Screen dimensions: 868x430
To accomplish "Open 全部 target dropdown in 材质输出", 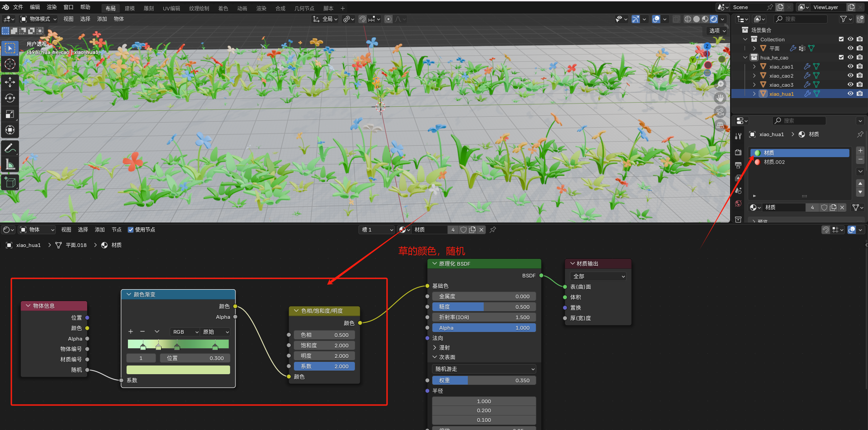I will (598, 276).
